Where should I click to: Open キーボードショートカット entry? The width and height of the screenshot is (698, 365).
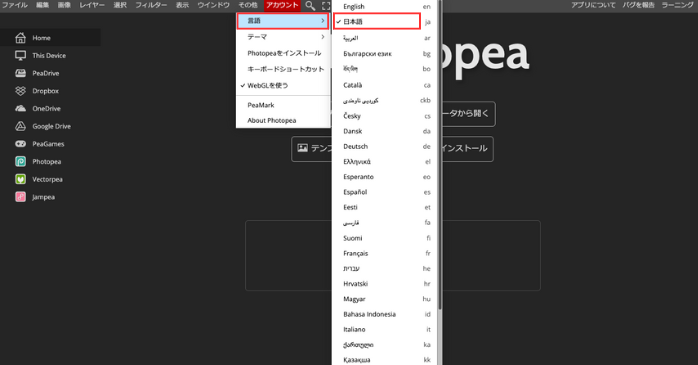283,69
